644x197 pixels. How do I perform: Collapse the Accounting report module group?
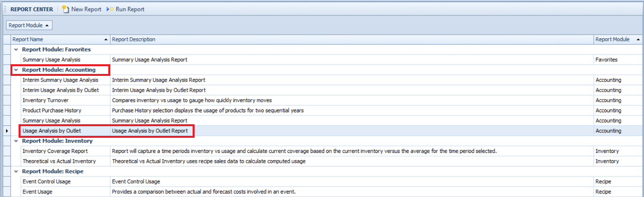(16, 70)
